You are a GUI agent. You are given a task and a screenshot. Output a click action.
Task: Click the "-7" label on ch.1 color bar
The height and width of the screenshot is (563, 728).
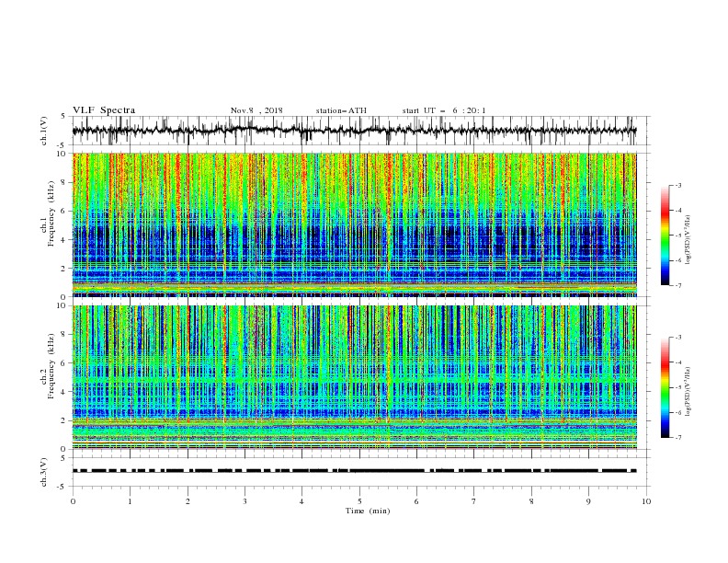pyautogui.click(x=678, y=285)
